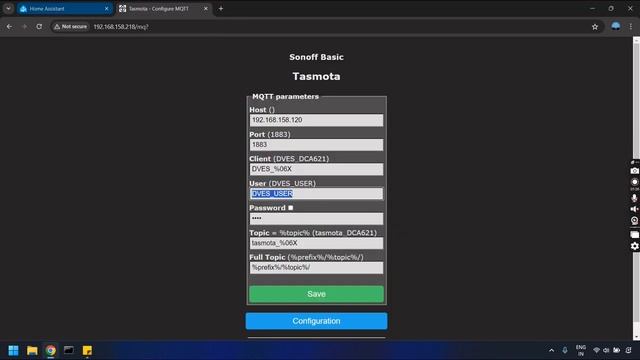The image size is (640, 360).
Task: Open the battery tray icon
Action: (x=617, y=350)
